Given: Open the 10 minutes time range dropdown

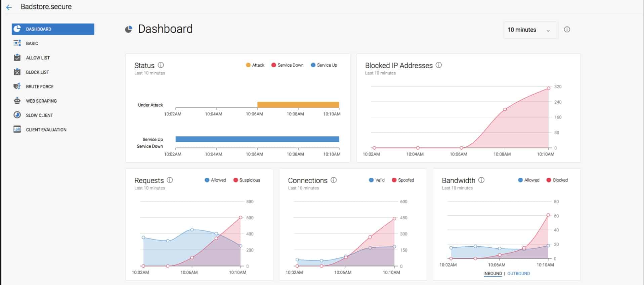Looking at the screenshot, I should point(531,30).
